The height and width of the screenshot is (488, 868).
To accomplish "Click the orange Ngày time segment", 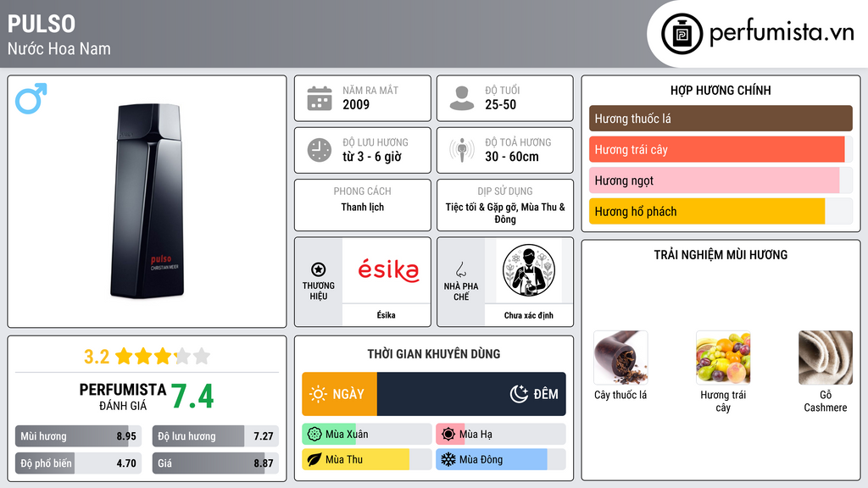I will click(x=339, y=394).
